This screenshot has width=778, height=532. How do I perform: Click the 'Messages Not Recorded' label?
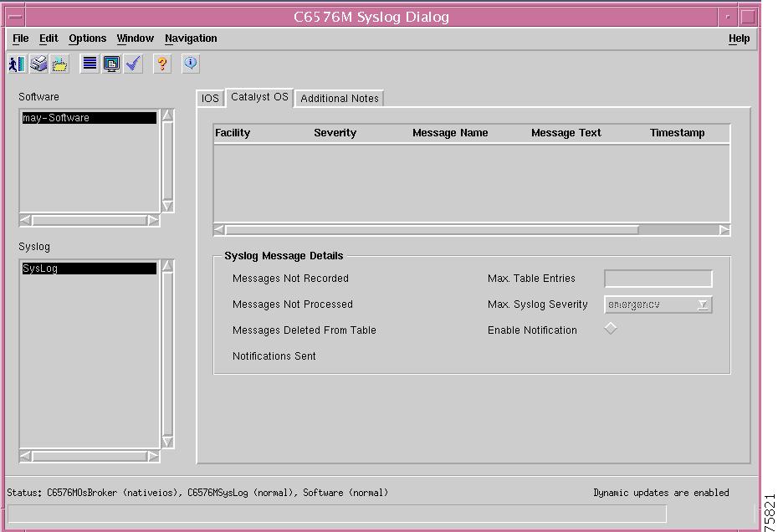point(290,279)
